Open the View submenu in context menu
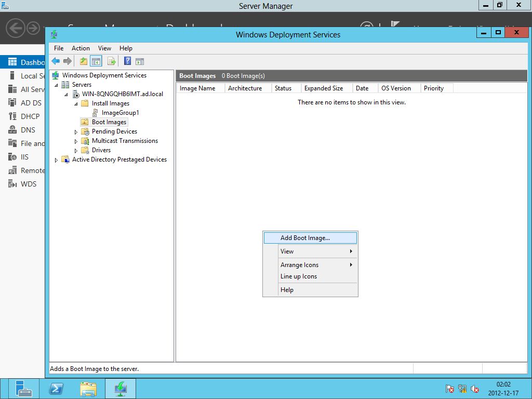532x399 pixels. pyautogui.click(x=310, y=251)
